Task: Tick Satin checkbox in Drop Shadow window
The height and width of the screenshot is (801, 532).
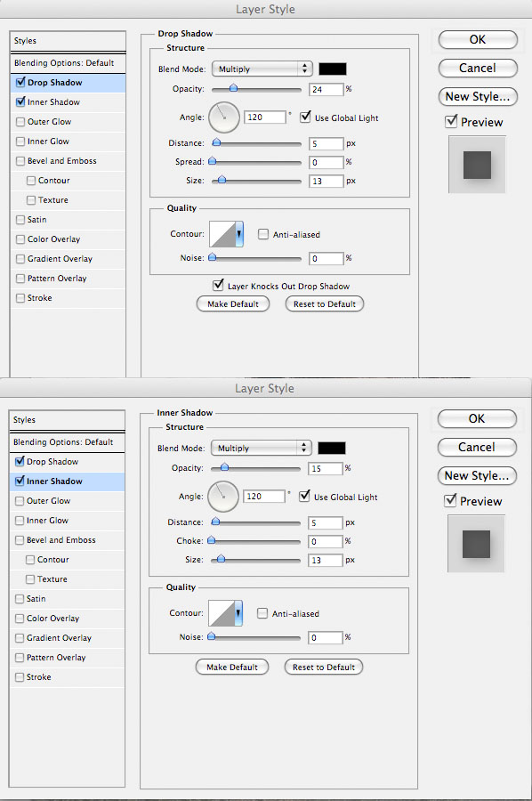Action: [20, 220]
